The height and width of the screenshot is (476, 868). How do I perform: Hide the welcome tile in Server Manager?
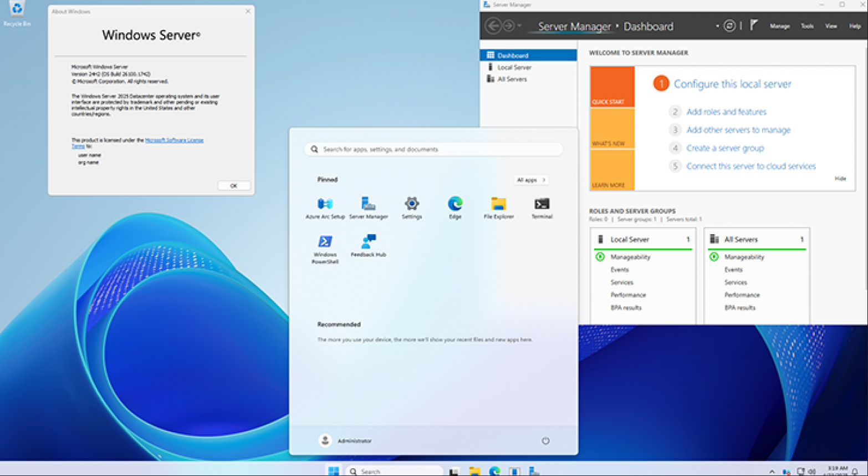(840, 179)
